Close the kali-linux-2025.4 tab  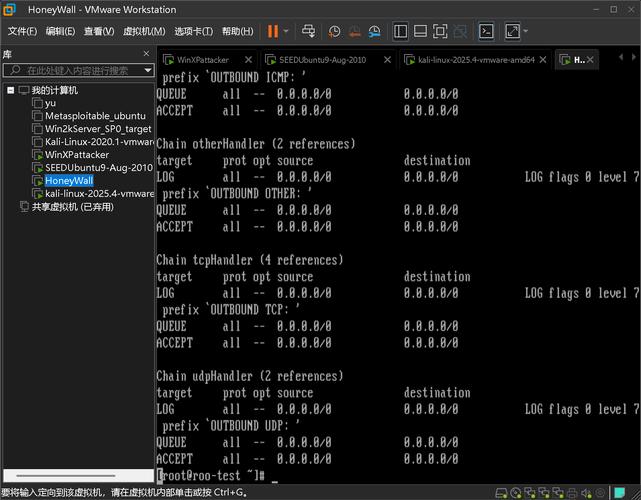pyautogui.click(x=543, y=60)
